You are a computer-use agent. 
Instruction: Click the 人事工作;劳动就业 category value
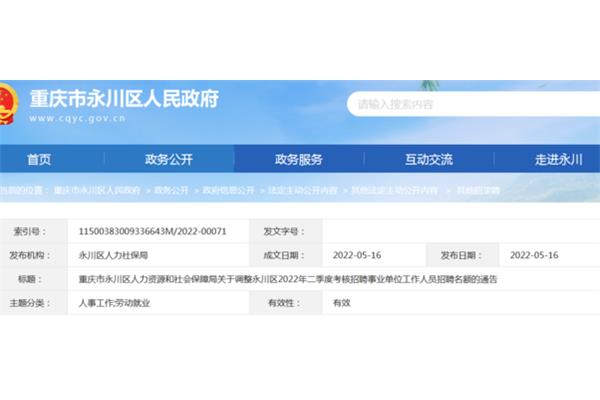coord(114,303)
